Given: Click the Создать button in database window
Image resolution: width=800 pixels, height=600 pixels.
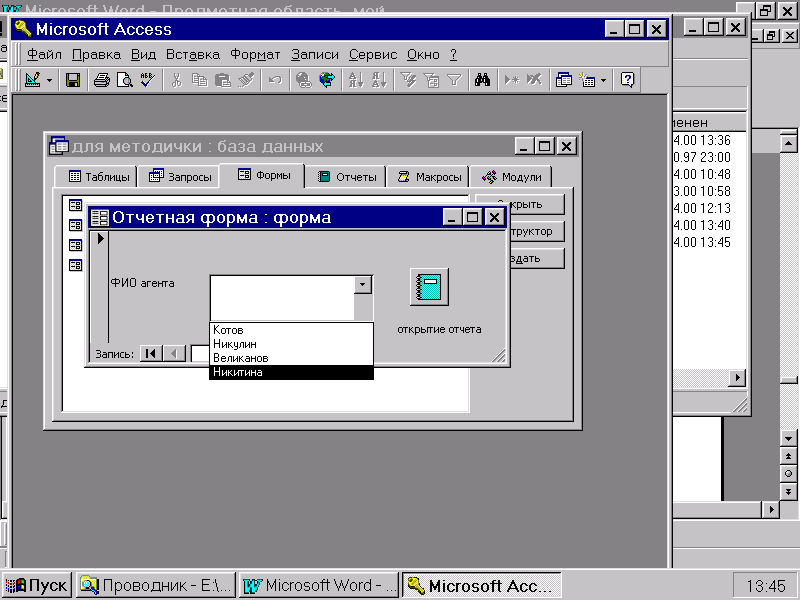Looking at the screenshot, I should (x=536, y=258).
